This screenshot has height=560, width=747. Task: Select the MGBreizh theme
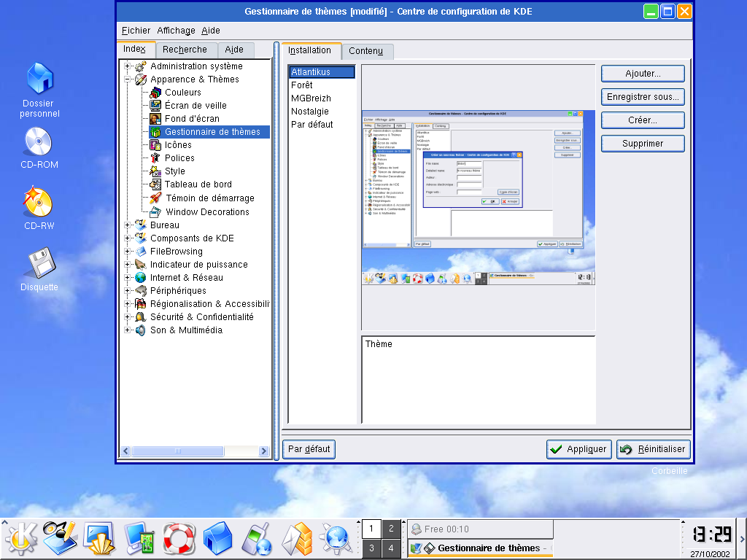click(x=322, y=98)
